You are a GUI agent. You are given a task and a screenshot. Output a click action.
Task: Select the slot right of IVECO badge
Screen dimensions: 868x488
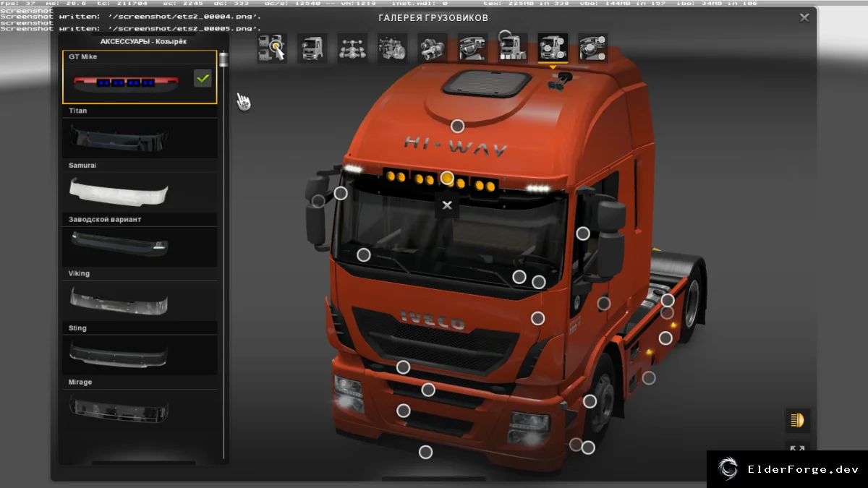537,318
